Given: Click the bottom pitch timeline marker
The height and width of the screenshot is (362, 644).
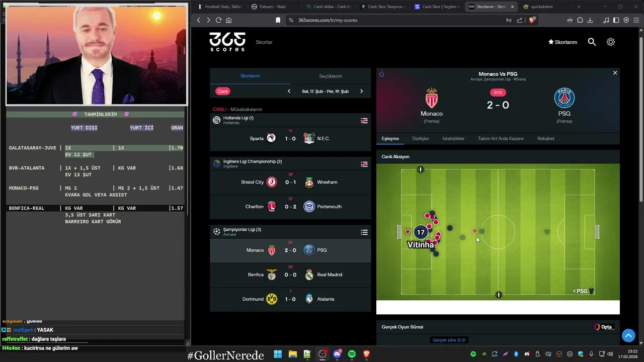Looking at the screenshot, I should click(x=499, y=295).
